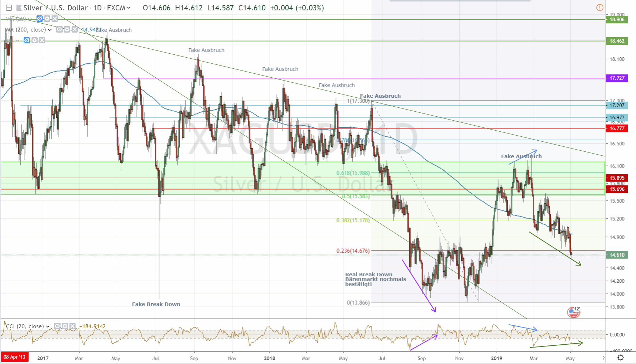Select 0.618(15.988) Fibonacci level label
This screenshot has width=636, height=364.
pyautogui.click(x=353, y=173)
